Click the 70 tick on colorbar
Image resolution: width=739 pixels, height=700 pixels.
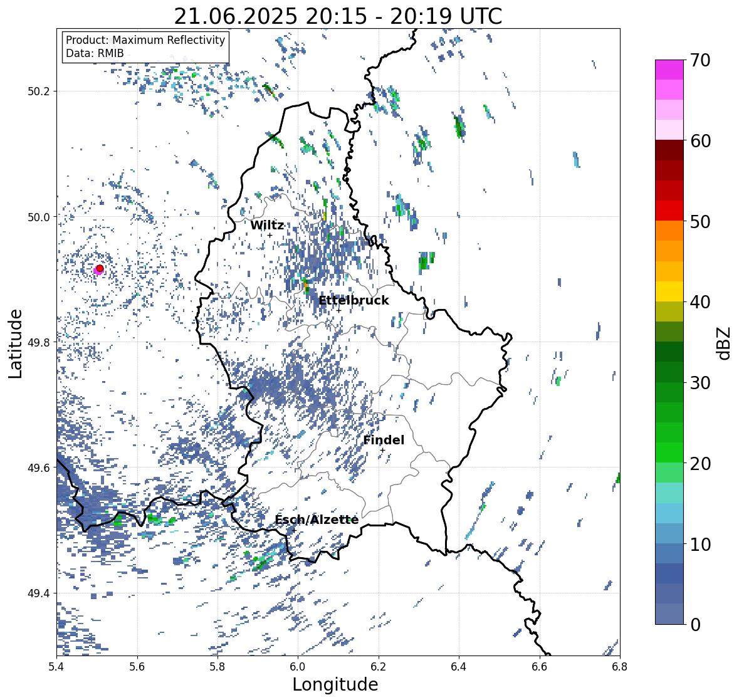[700, 60]
